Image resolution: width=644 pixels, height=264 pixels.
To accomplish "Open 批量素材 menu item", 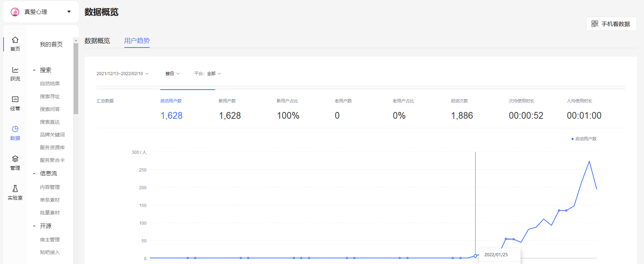I will pyautogui.click(x=50, y=213).
